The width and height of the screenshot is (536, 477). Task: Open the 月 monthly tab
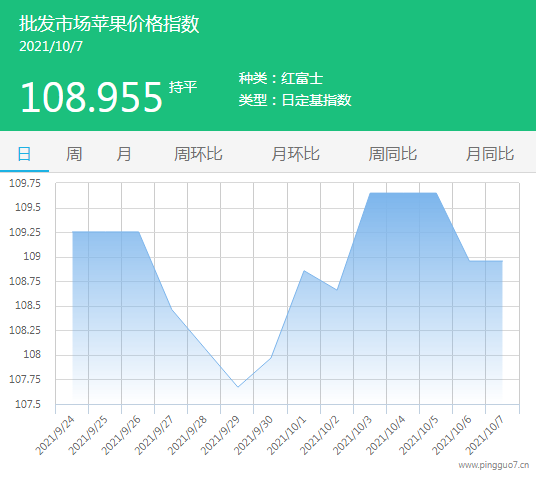[123, 154]
